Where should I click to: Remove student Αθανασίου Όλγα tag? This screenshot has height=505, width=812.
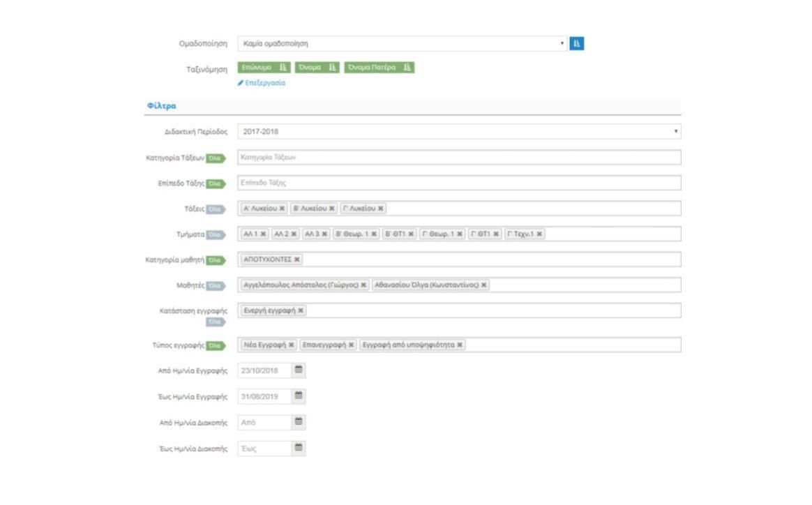pyautogui.click(x=483, y=285)
